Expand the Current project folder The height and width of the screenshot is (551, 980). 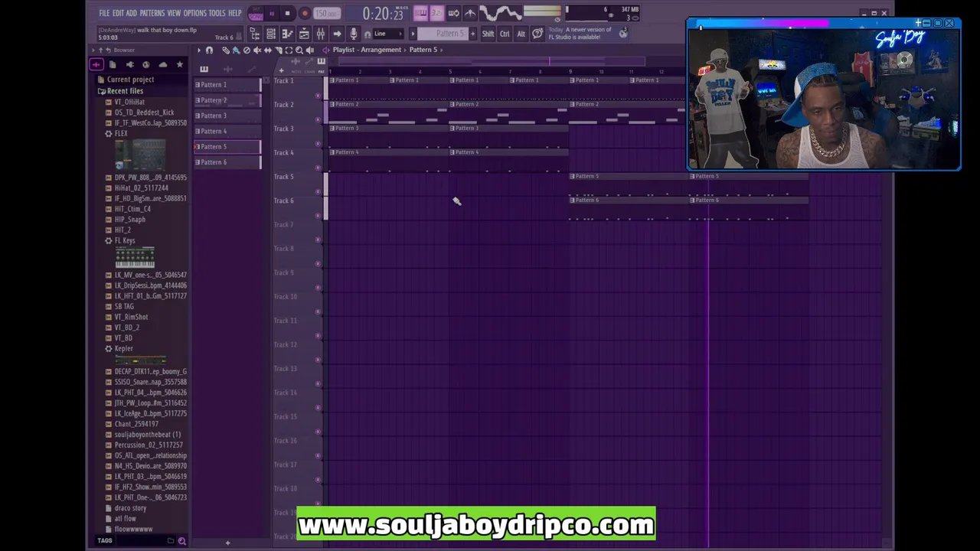tap(125, 80)
